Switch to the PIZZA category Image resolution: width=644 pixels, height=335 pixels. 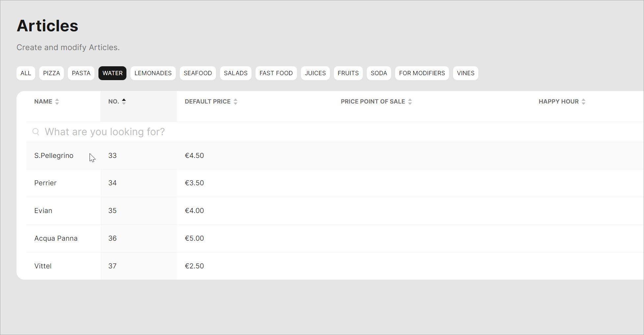tap(51, 73)
